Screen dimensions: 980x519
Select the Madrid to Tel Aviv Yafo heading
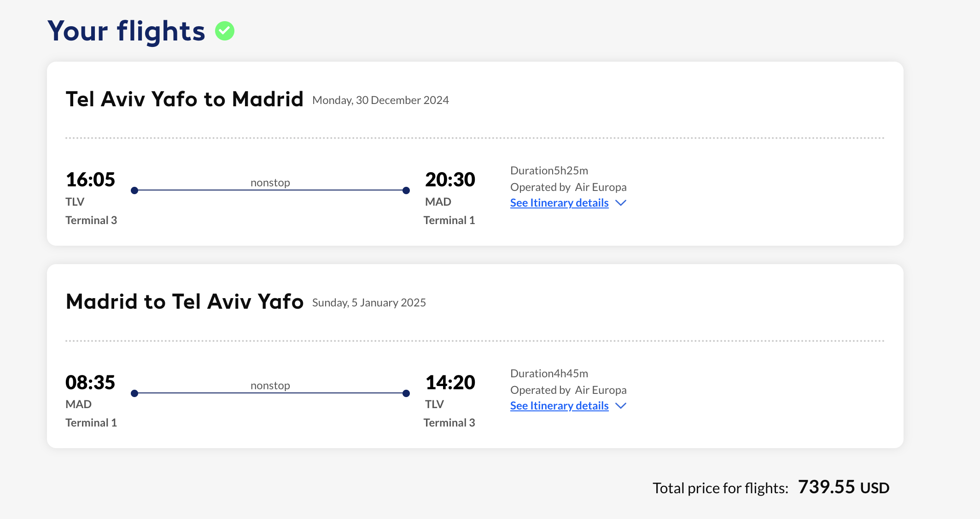pos(185,302)
